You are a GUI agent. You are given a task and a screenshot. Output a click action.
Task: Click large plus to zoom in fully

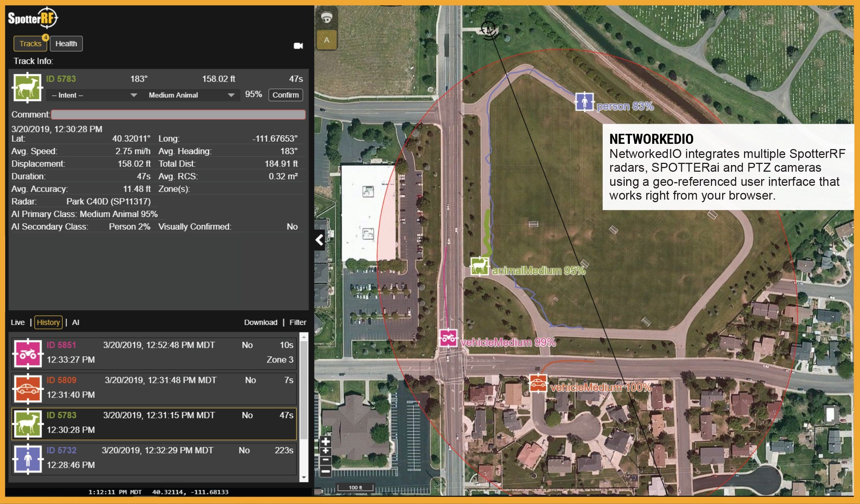pos(325,442)
